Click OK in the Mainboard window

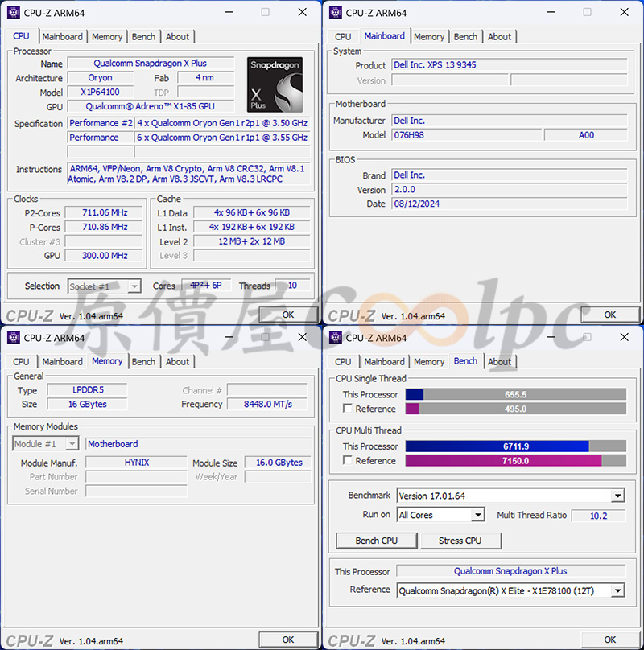coord(610,315)
